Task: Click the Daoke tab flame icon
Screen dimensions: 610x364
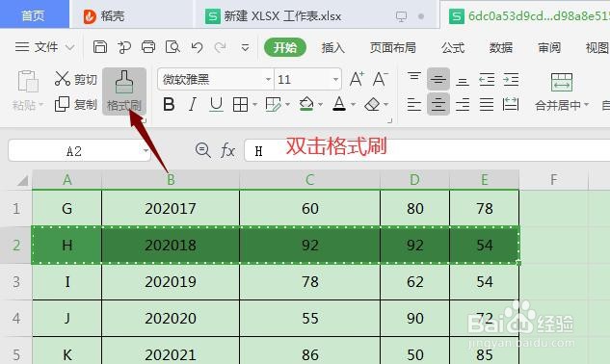Action: coord(90,16)
